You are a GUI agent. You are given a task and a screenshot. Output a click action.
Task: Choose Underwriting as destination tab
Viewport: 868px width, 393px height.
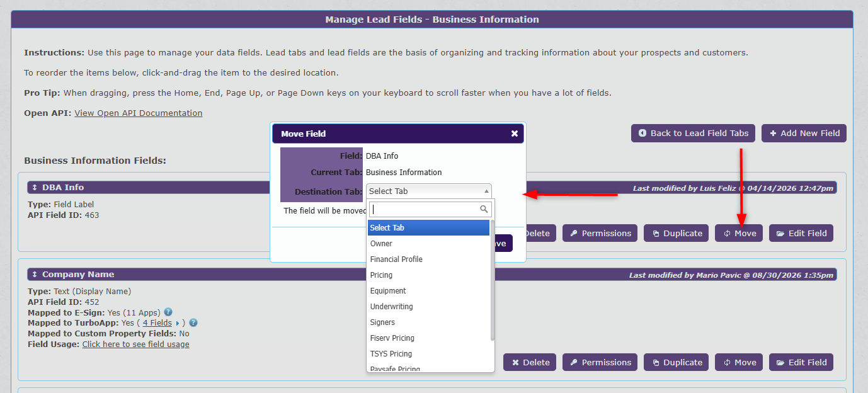[428, 306]
